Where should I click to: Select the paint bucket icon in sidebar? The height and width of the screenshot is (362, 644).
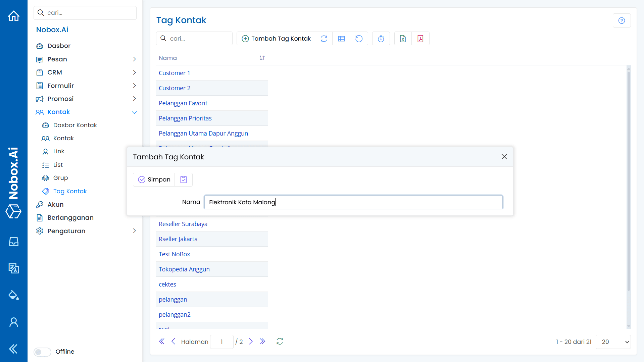(x=13, y=295)
